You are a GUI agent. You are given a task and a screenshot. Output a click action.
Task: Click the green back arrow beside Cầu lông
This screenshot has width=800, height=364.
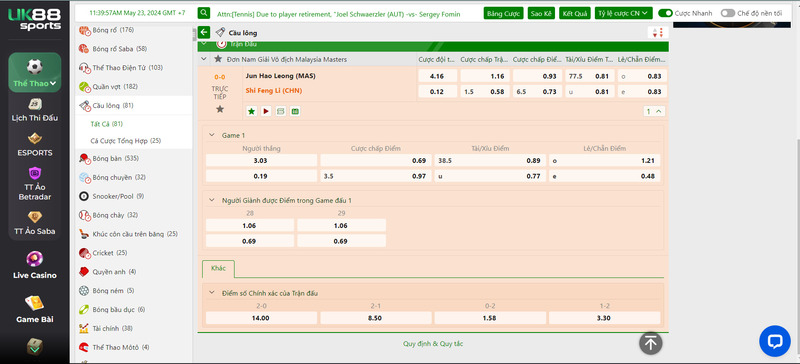[x=204, y=33]
